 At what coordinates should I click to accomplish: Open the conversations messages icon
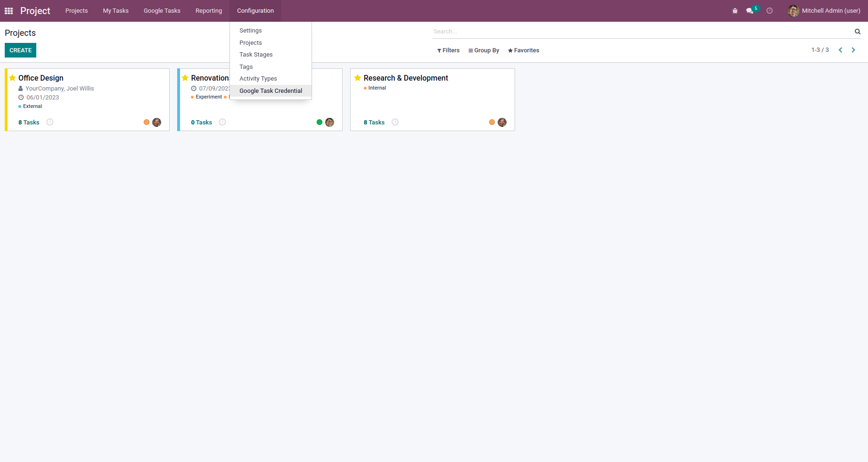pos(750,11)
